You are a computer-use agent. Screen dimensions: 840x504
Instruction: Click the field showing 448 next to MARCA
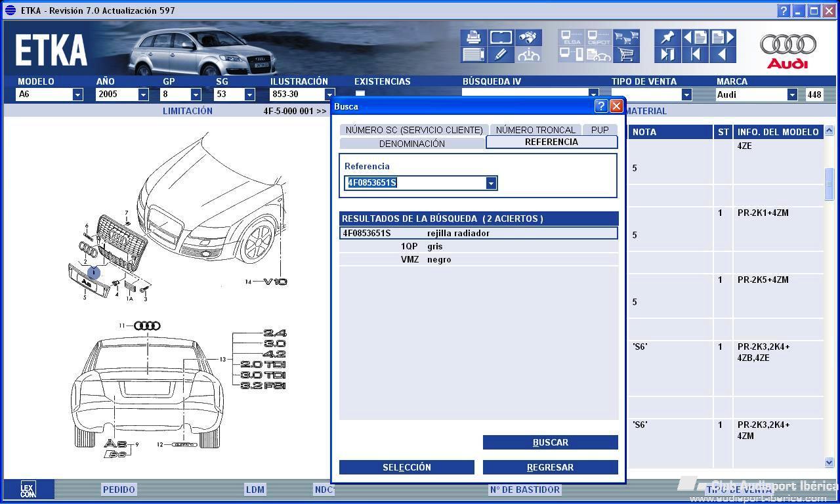point(814,94)
